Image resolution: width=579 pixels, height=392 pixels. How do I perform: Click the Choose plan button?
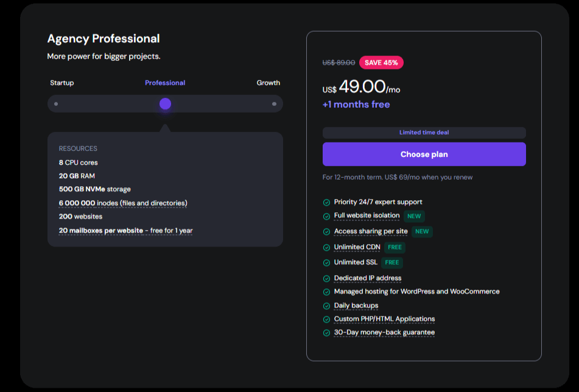pyautogui.click(x=424, y=154)
